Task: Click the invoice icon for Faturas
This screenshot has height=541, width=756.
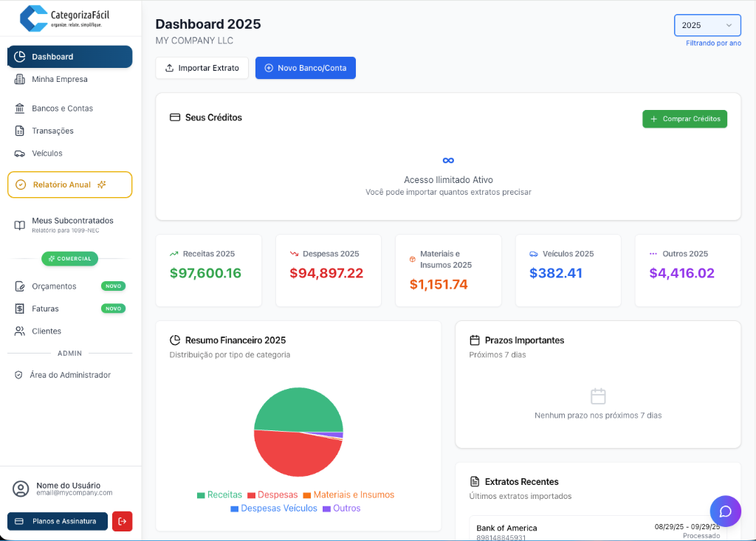Action: pos(20,309)
